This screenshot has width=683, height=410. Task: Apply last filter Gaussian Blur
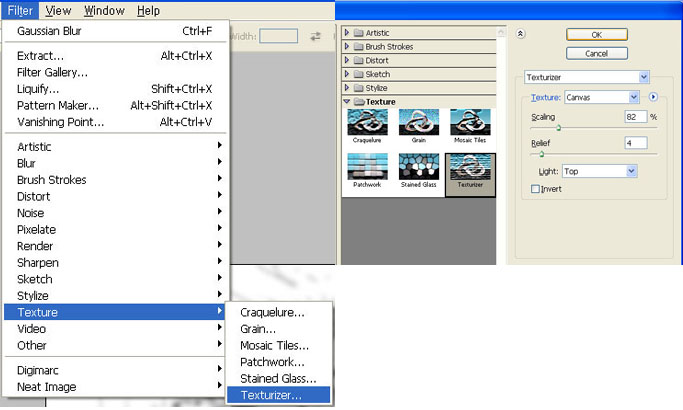(x=115, y=31)
